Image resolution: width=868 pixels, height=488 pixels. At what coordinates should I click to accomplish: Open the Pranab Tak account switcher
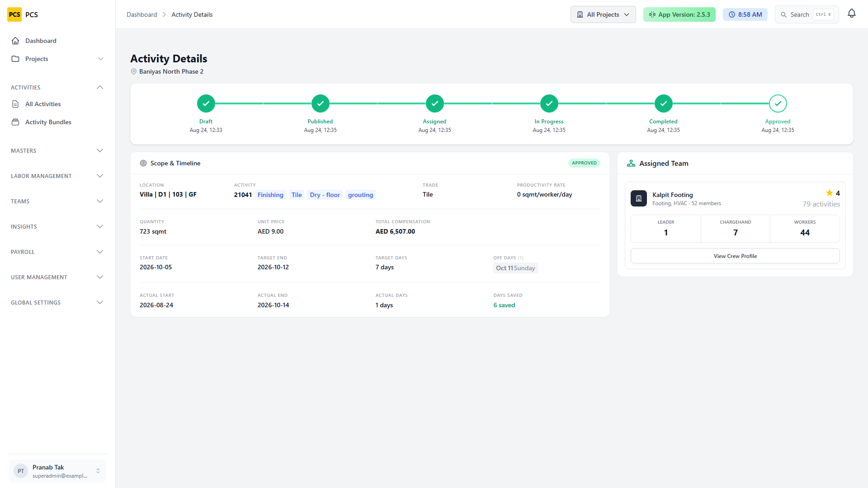[57, 471]
